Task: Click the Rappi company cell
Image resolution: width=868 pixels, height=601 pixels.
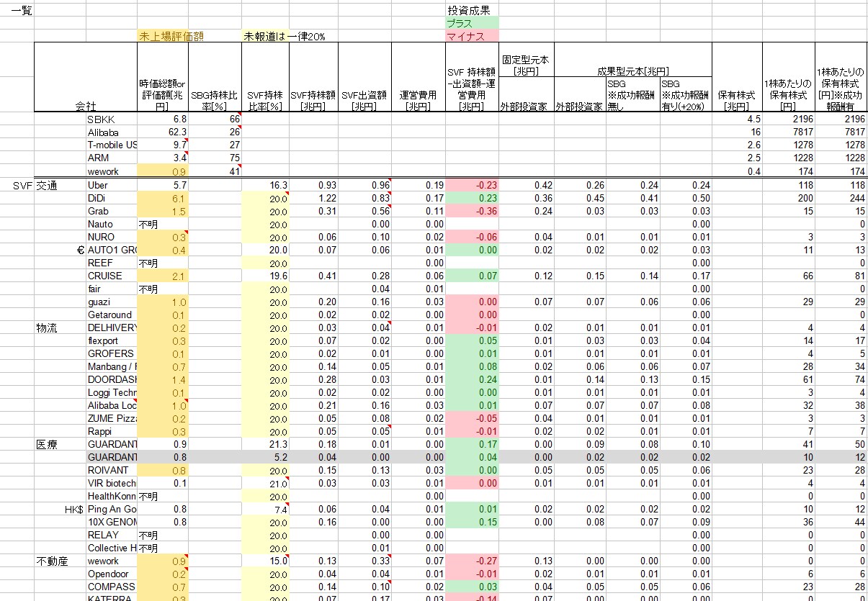Action: [x=112, y=431]
